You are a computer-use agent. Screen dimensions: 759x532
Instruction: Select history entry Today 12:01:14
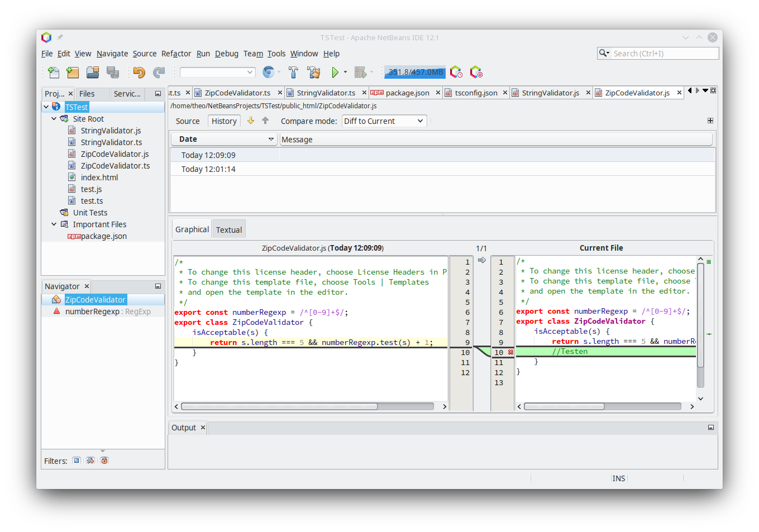click(442, 169)
